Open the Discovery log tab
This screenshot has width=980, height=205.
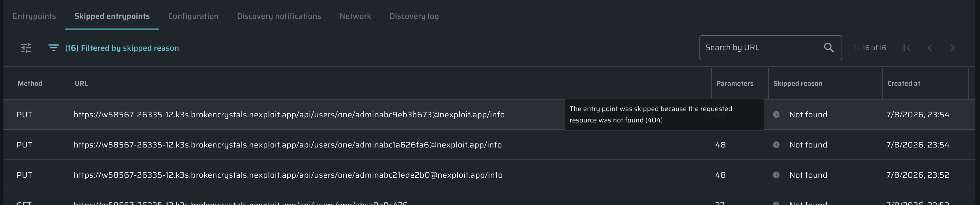point(414,16)
